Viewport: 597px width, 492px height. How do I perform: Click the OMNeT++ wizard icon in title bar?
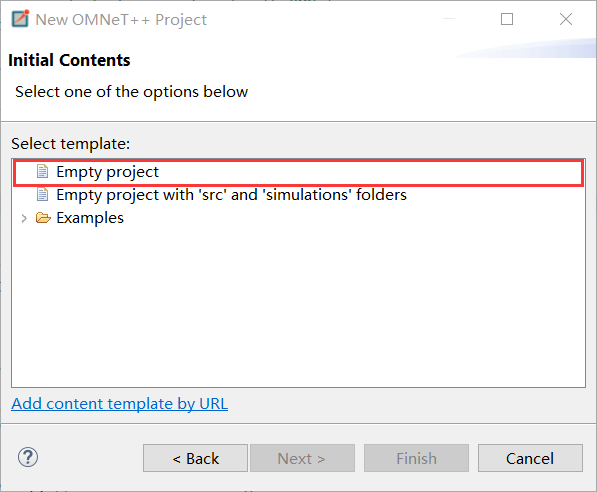21,19
